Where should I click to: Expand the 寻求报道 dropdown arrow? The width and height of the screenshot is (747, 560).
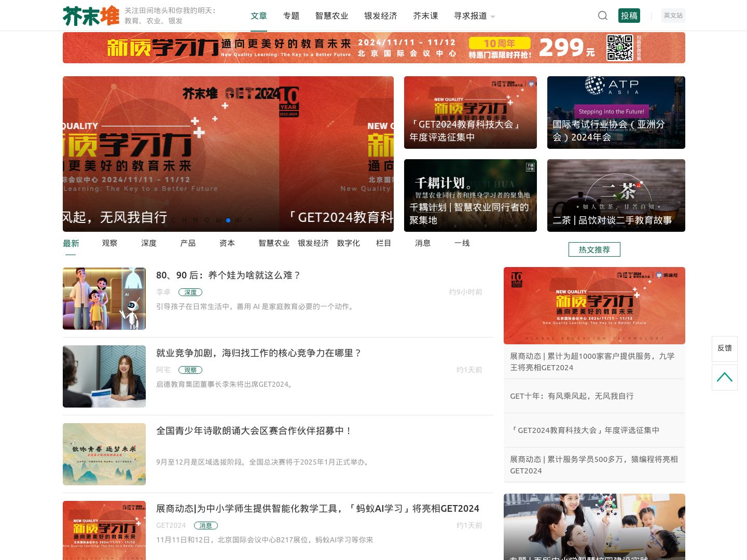point(493,17)
